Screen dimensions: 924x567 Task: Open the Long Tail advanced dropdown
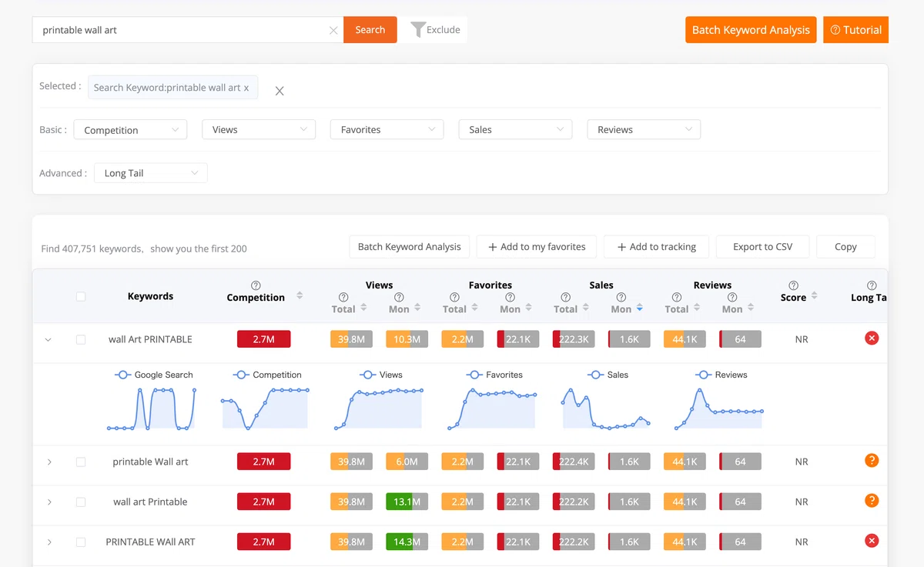[x=150, y=173]
